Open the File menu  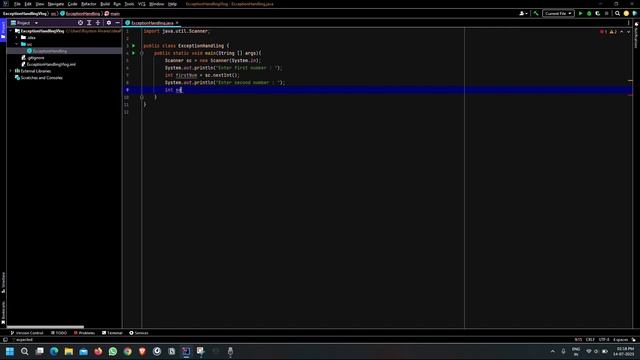tap(17, 4)
